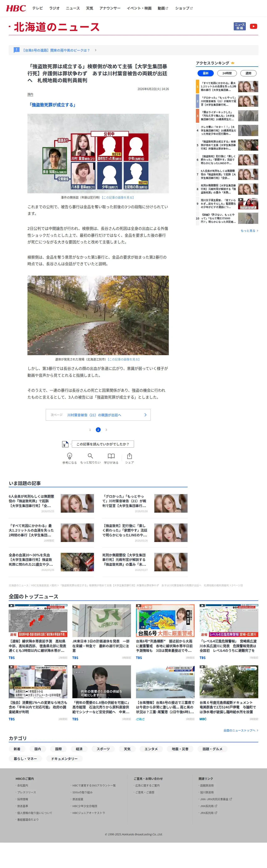Viewport: 267px width, 868px height.
Task: Open HBC少年少女合唱団 footer link
Action: pyautogui.click(x=84, y=806)
